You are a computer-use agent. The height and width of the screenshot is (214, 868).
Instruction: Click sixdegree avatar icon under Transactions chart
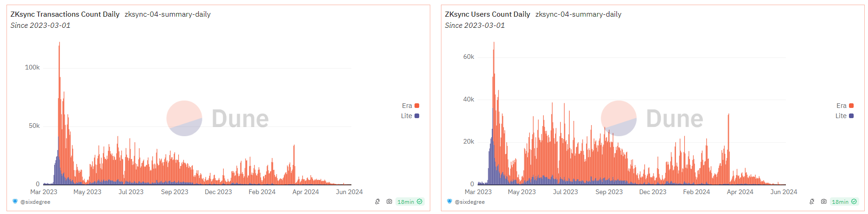(15, 201)
